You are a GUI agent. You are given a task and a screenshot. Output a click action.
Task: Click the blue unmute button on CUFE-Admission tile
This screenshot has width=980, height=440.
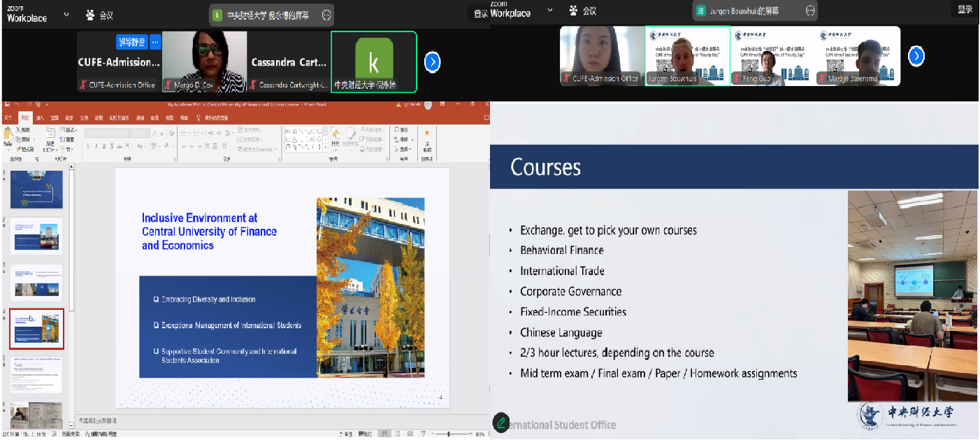[x=131, y=42]
